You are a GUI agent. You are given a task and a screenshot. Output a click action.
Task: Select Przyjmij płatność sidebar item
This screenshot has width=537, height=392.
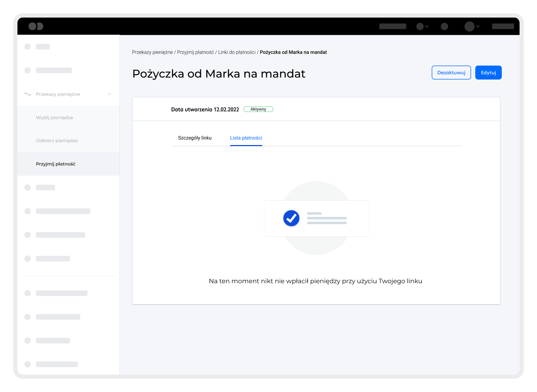[x=55, y=164]
